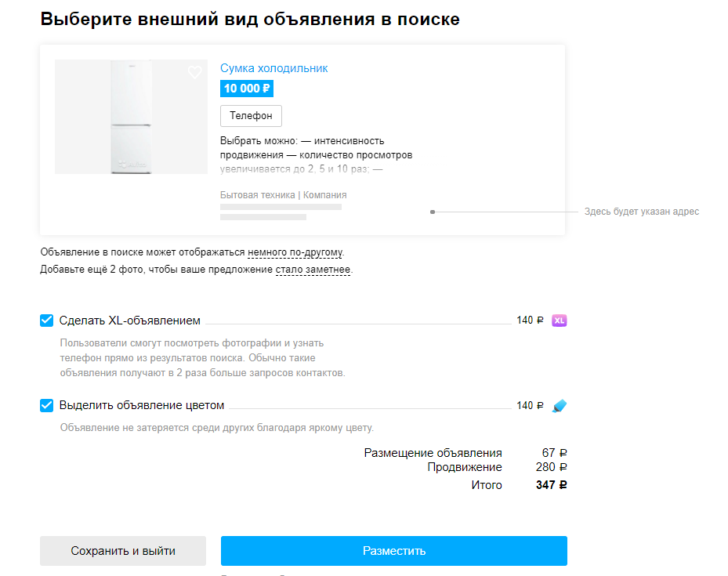Click the blue 10 000 ₽ price badge
This screenshot has height=576, width=728.
[247, 89]
